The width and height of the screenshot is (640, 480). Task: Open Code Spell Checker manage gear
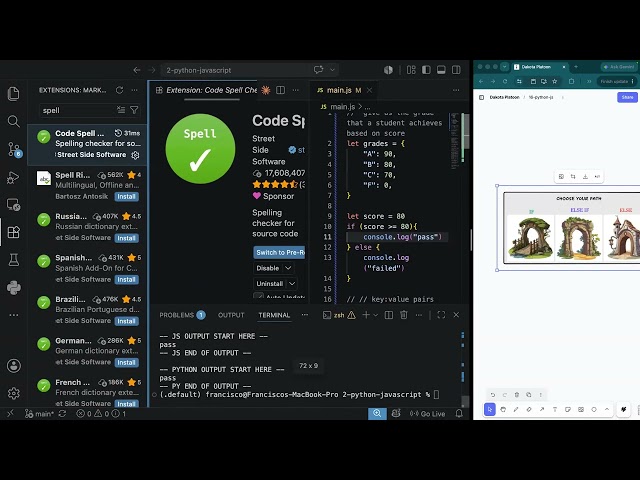tap(136, 155)
